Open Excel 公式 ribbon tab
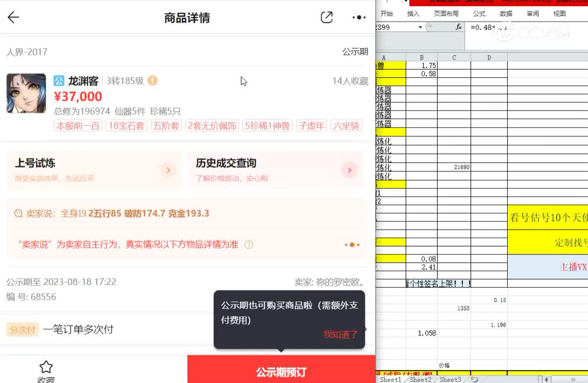 [479, 13]
